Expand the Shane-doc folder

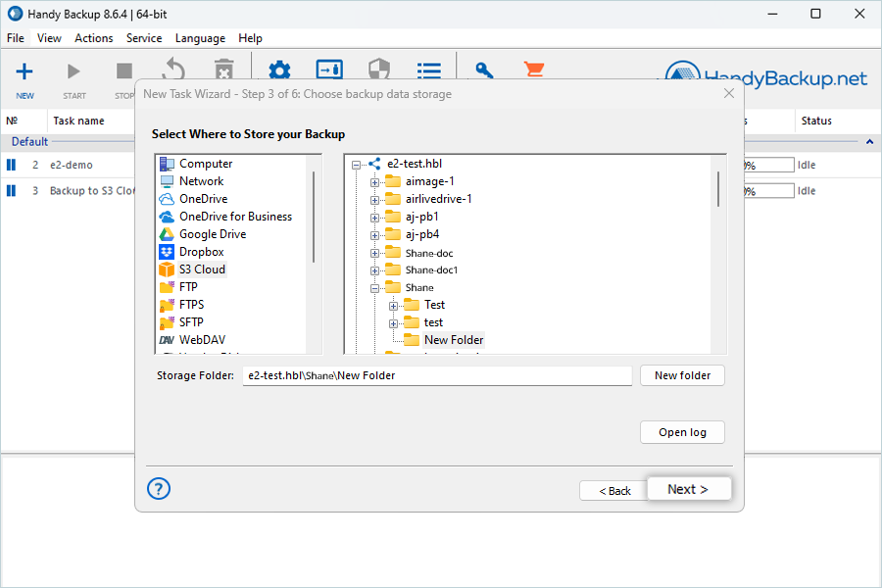click(374, 253)
